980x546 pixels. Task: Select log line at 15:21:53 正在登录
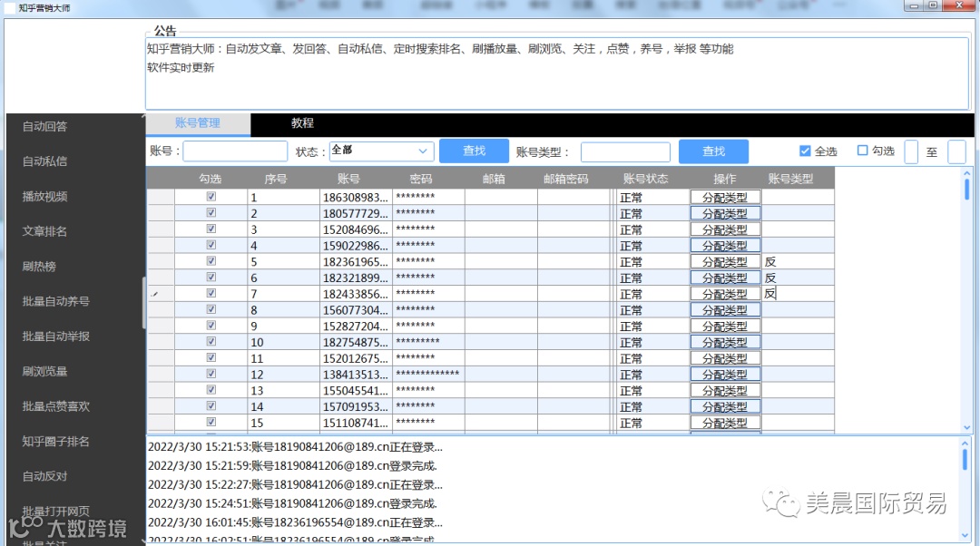coord(295,447)
